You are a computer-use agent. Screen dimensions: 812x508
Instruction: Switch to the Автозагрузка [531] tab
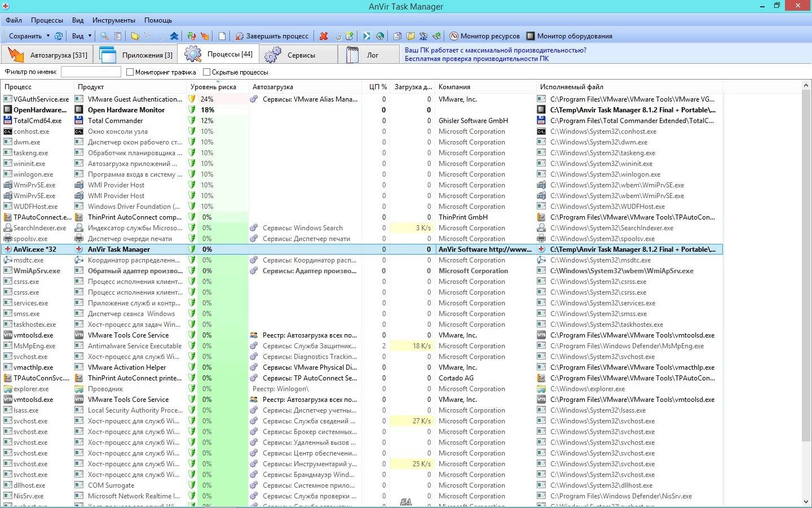pos(47,55)
